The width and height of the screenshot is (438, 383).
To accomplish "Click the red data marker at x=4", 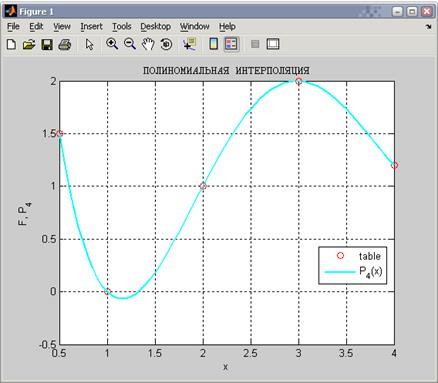I will click(x=394, y=165).
